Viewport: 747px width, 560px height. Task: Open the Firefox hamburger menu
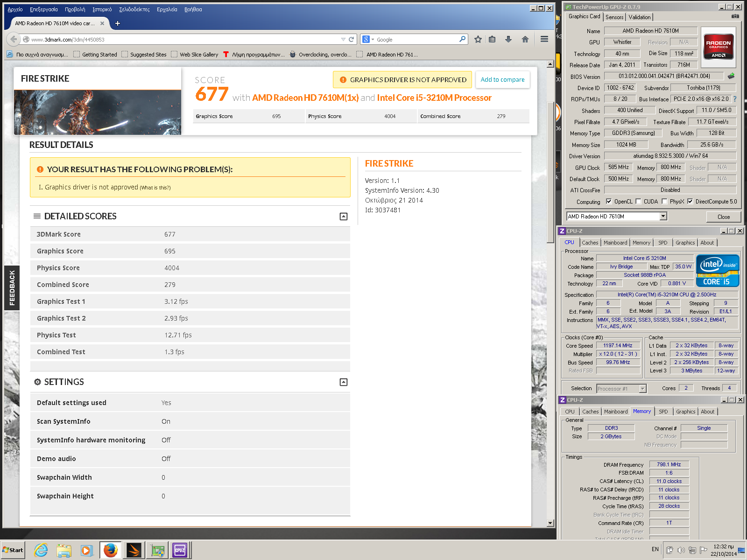tap(544, 39)
